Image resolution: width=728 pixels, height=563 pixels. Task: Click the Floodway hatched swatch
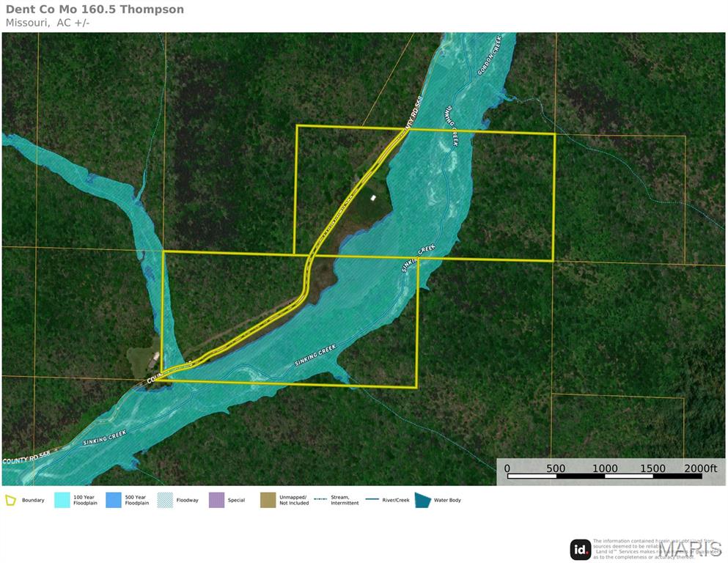[x=165, y=501]
